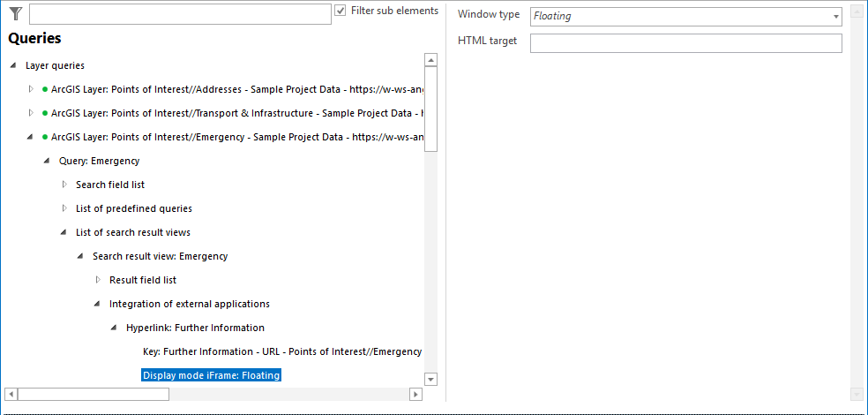Collapse the Query: Emergency node
868x415 pixels.
pyautogui.click(x=47, y=162)
